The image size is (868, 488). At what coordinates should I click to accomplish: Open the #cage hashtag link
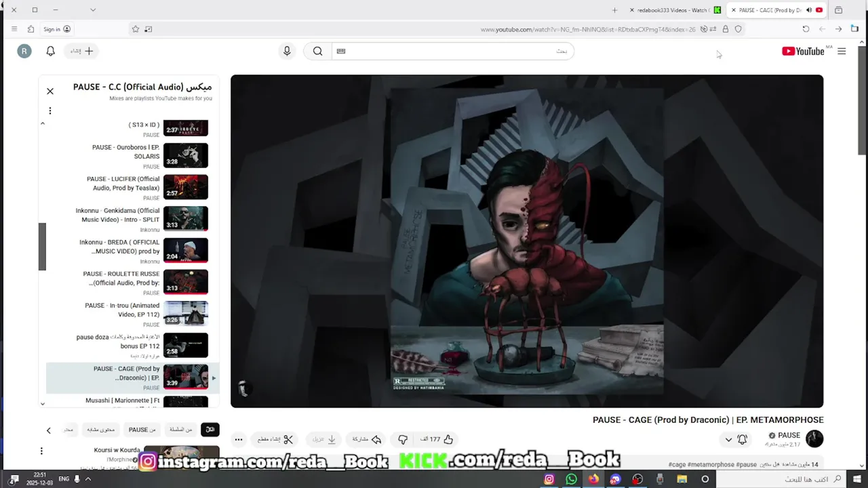coord(677,465)
